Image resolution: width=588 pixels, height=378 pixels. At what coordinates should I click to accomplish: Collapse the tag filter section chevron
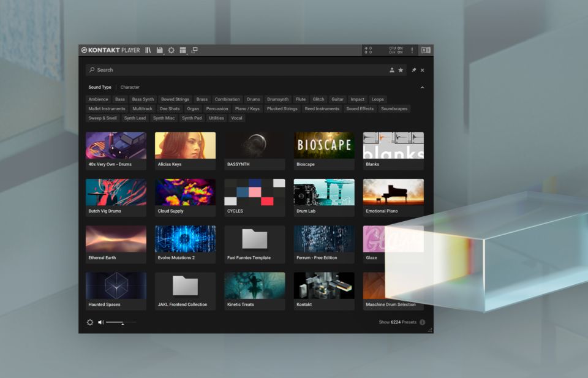[x=422, y=88]
